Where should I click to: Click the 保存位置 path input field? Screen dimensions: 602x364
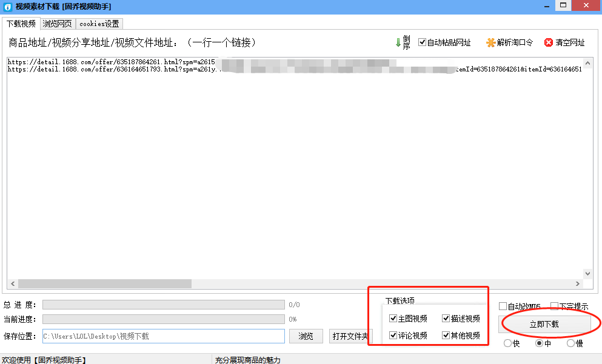(x=163, y=336)
